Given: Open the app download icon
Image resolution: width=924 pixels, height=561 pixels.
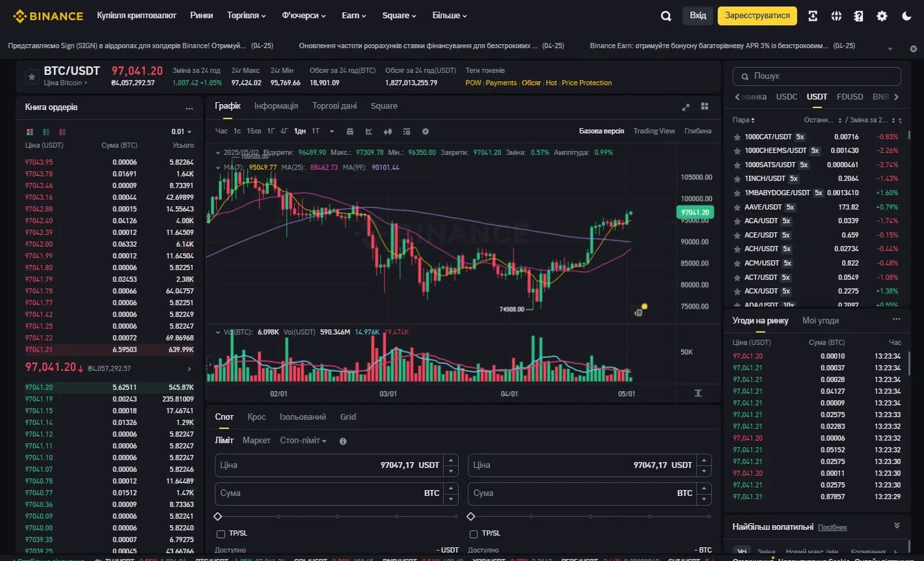Looking at the screenshot, I should (813, 16).
